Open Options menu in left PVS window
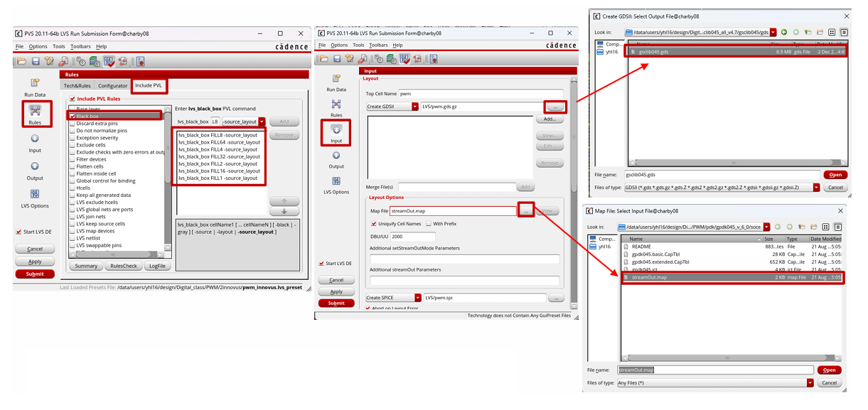The width and height of the screenshot is (868, 410). click(x=38, y=46)
